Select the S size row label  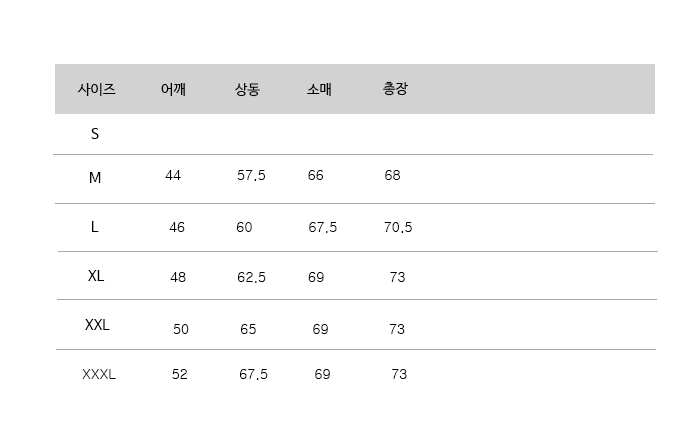pyautogui.click(x=95, y=133)
